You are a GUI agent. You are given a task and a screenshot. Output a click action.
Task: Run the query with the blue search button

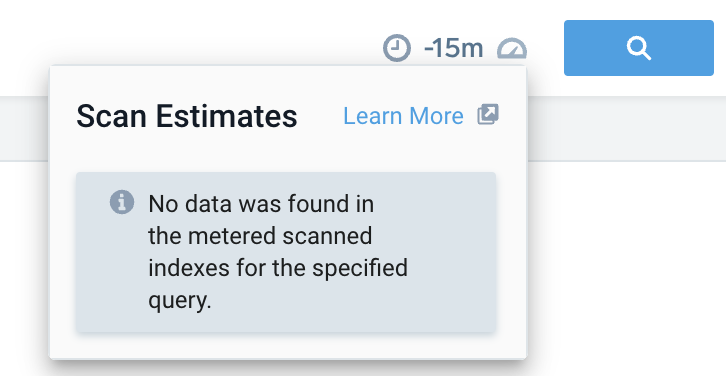tap(638, 48)
